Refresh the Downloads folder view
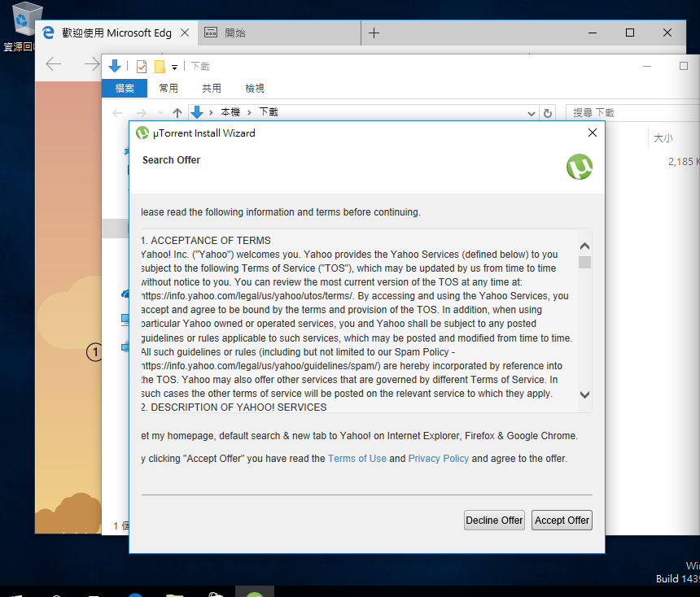The height and width of the screenshot is (597, 700). 548,113
